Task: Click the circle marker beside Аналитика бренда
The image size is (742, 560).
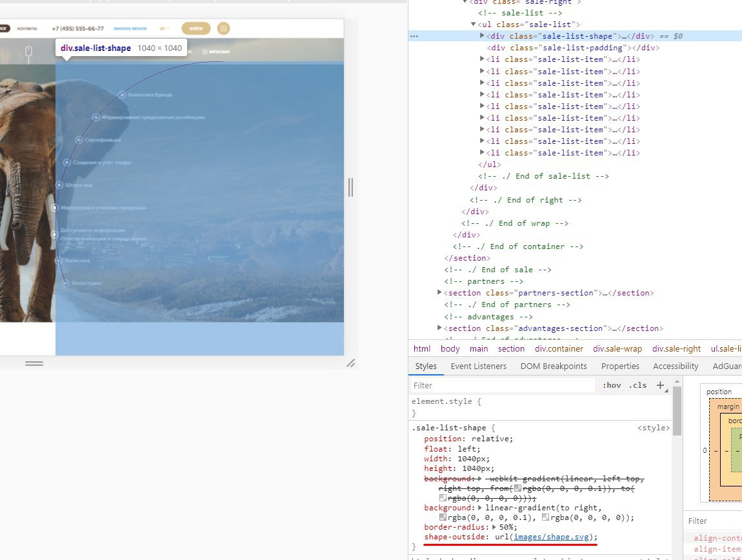Action: click(x=121, y=95)
